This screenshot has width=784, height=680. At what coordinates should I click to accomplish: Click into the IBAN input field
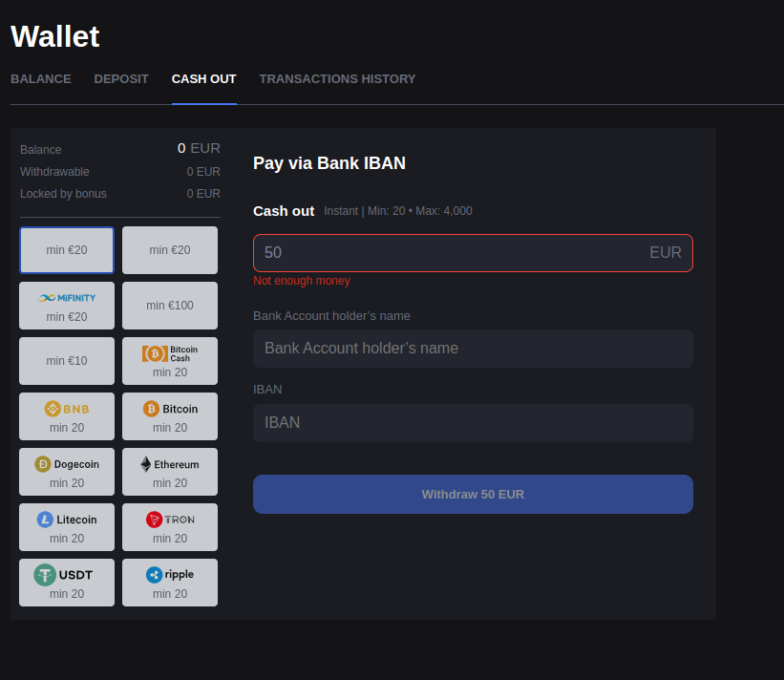(473, 423)
